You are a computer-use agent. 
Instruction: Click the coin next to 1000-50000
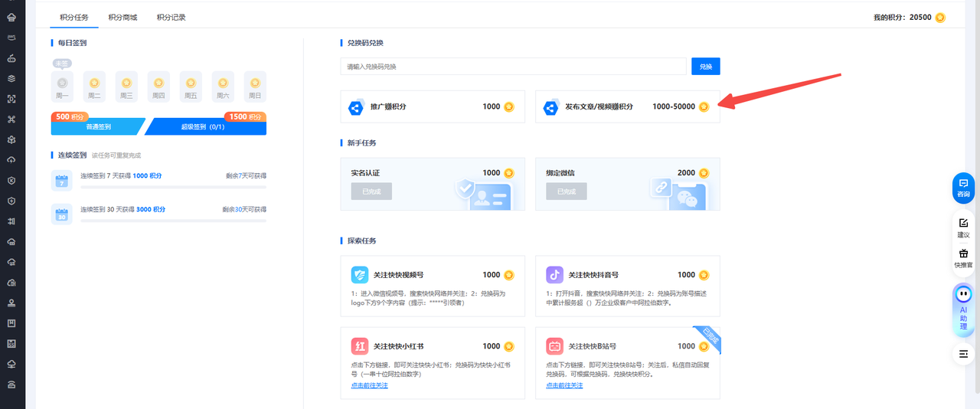(704, 106)
